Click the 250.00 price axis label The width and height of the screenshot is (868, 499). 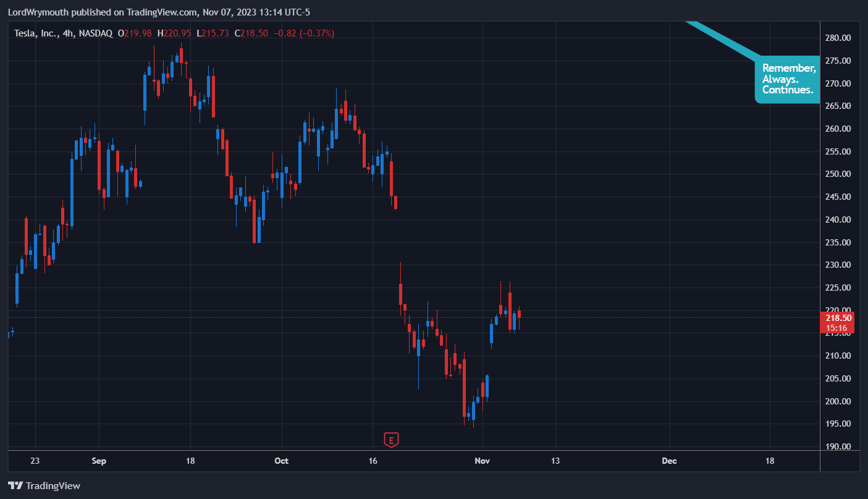pos(839,174)
